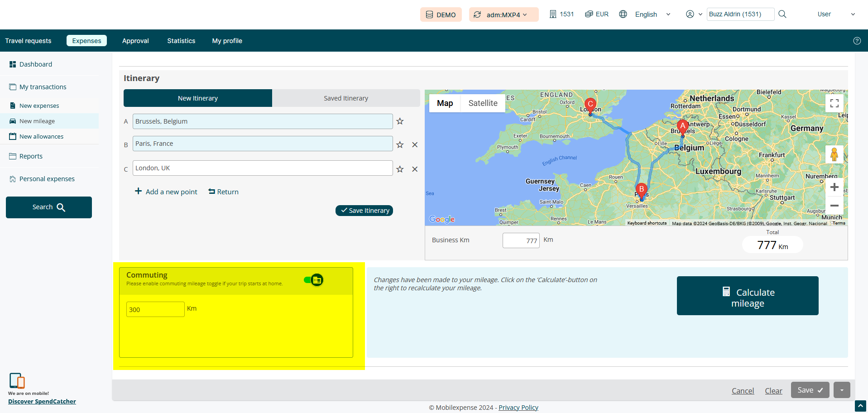Star the London, UK location
Screen dimensions: 868x413
(400, 169)
